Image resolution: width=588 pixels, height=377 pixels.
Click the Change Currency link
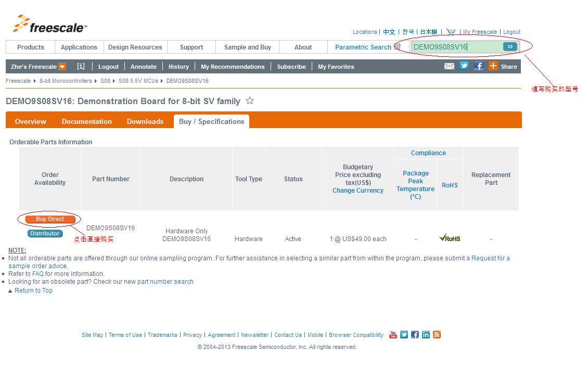358,191
